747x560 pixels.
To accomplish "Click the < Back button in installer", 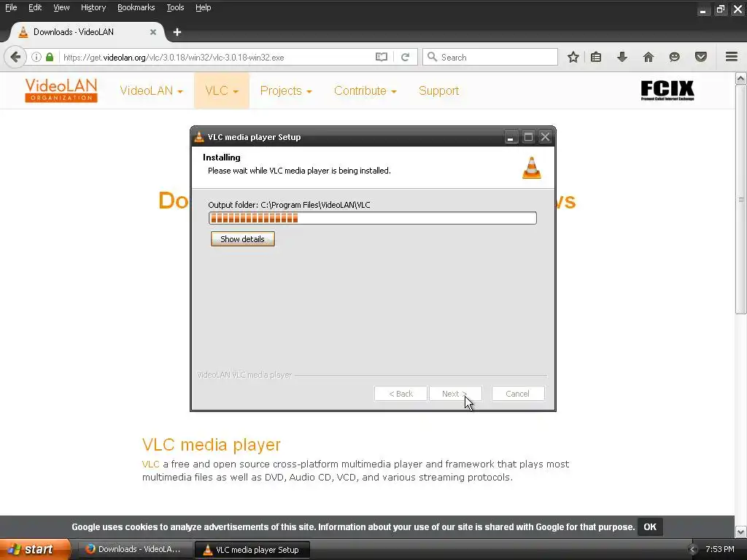I will [400, 394].
